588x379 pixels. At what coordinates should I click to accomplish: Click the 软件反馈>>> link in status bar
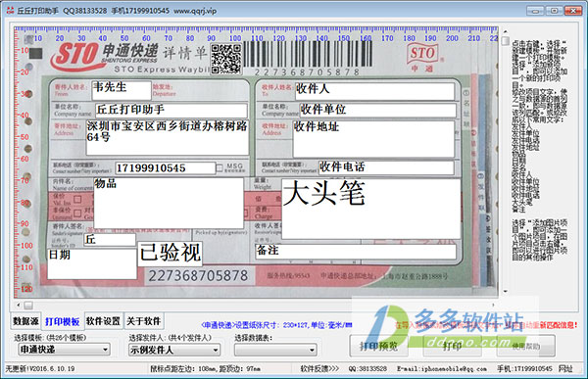point(319,369)
